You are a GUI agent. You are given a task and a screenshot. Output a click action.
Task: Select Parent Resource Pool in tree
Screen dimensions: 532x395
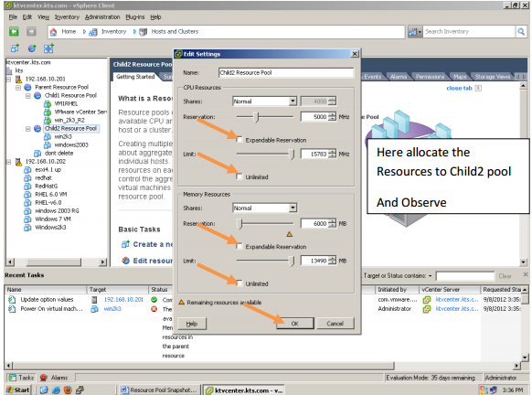click(61, 87)
